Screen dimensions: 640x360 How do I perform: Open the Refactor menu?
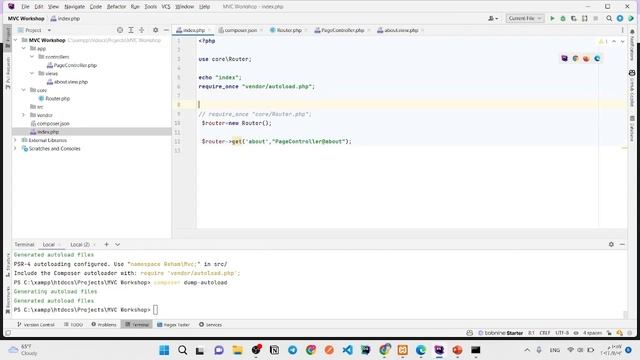click(x=116, y=7)
